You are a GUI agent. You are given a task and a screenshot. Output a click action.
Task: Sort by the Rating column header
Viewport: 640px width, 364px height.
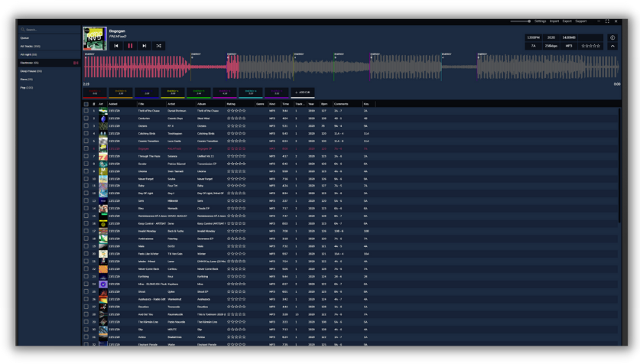coord(231,104)
